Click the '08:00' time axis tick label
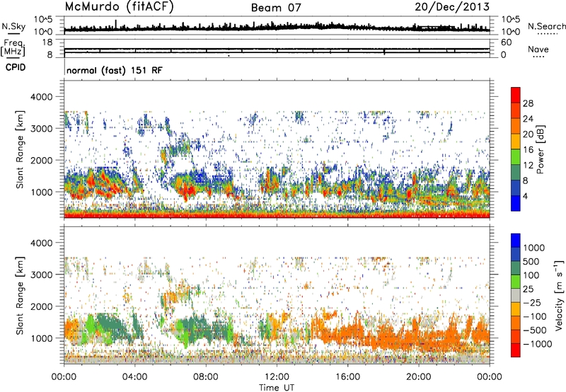The height and width of the screenshot is (392, 566). [x=206, y=377]
